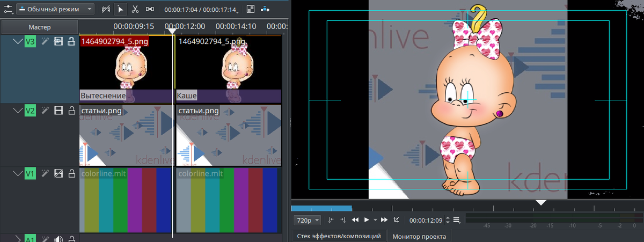Select first colorline.mlt clip on V1
644x242 pixels.
[126, 200]
